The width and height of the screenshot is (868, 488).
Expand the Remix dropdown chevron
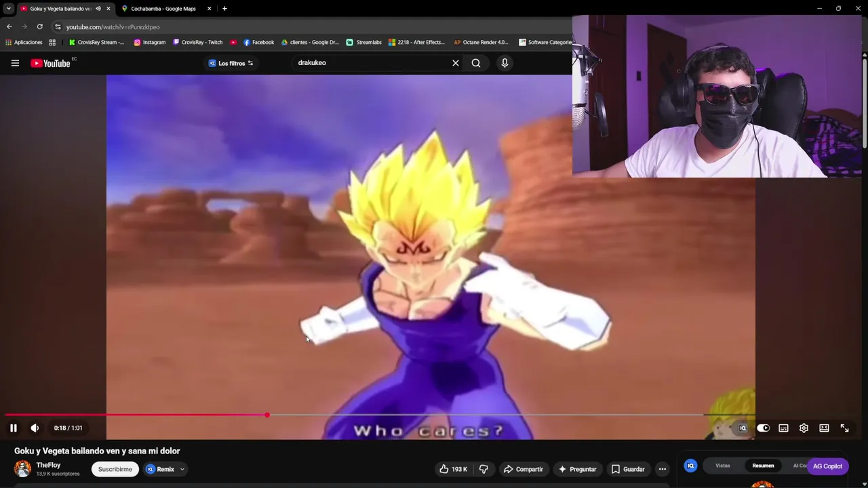182,469
